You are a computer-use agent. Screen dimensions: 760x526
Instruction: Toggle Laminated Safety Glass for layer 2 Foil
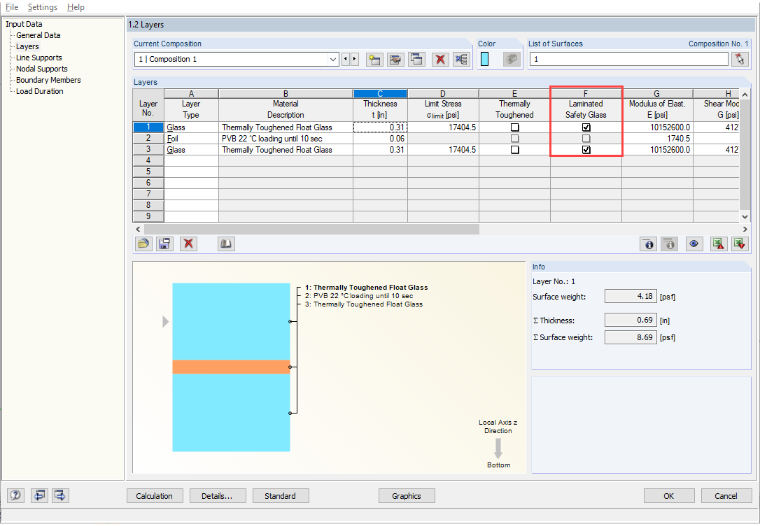586,139
